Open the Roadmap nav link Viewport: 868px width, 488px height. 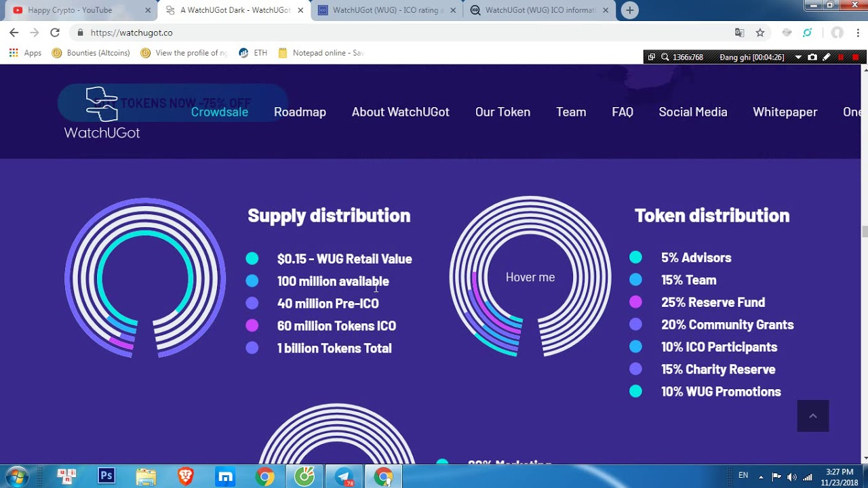300,112
